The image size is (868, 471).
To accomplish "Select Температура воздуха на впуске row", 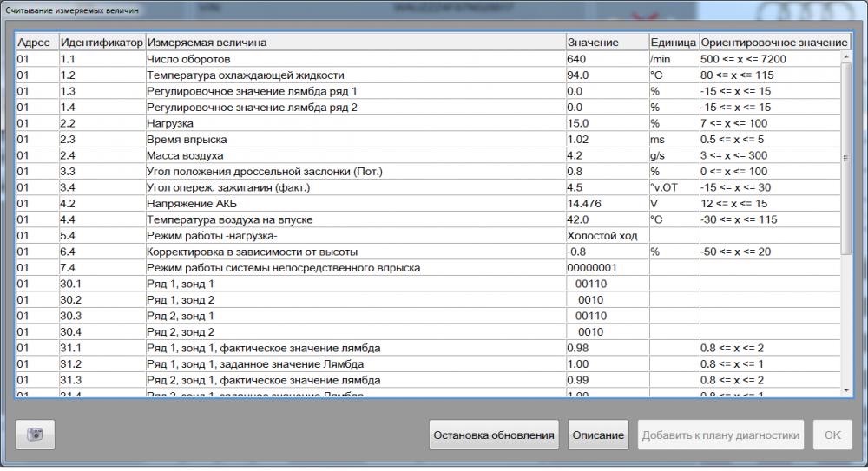I will (428, 219).
